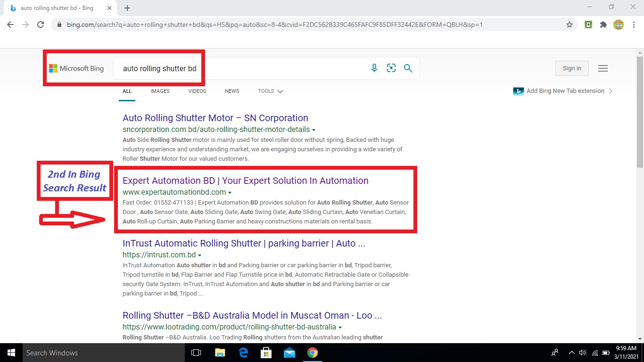Image resolution: width=644 pixels, height=362 pixels.
Task: Open the Windows Start menu
Action: click(11, 353)
